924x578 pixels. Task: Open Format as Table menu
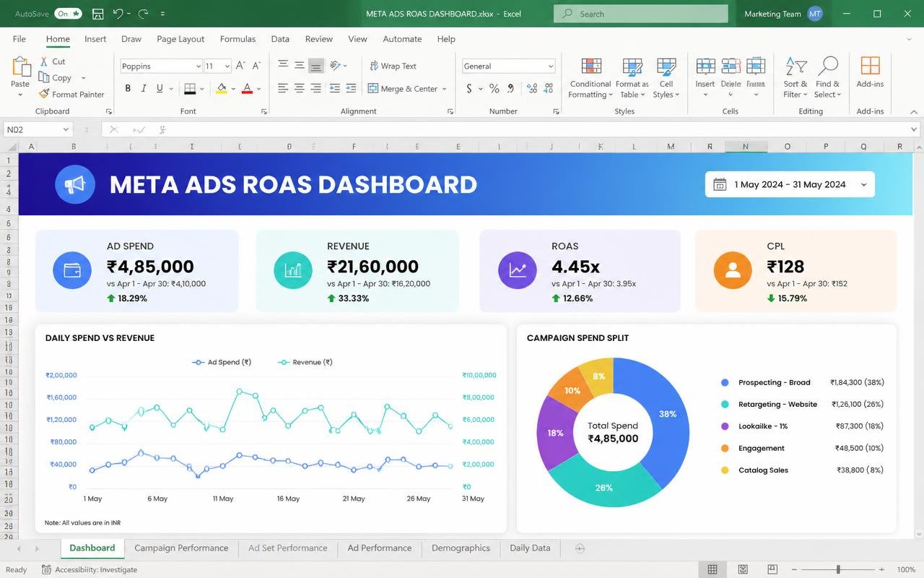[632, 78]
